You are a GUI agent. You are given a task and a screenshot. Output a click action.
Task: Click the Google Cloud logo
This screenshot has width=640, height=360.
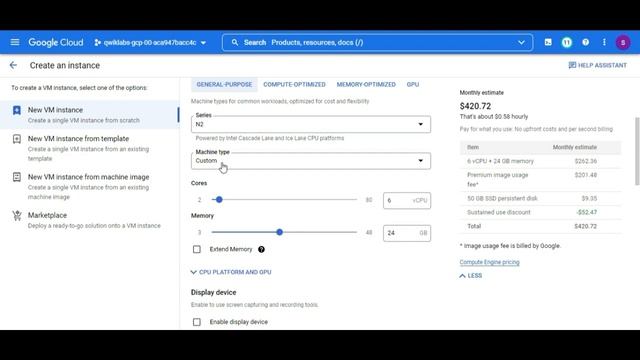[56, 42]
